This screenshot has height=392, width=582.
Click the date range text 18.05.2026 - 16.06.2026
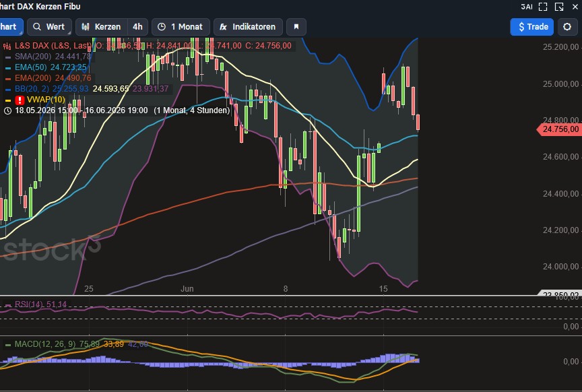pyautogui.click(x=81, y=110)
